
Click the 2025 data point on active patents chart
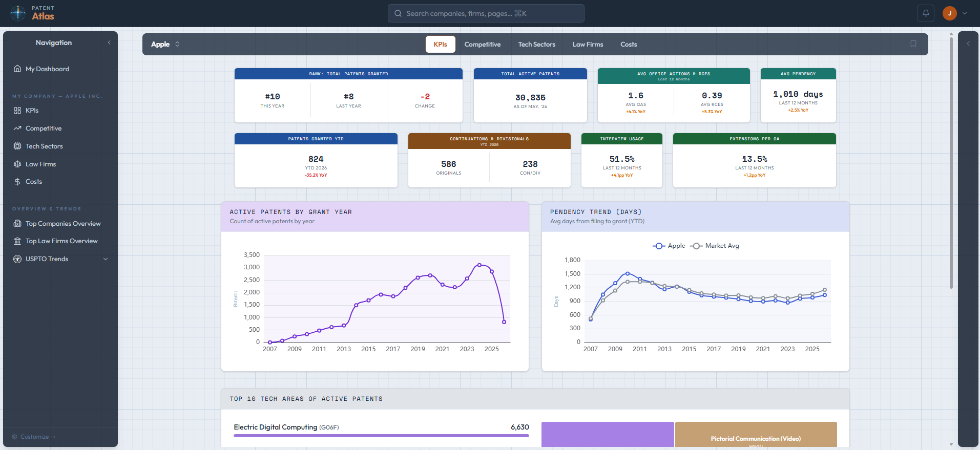click(x=492, y=271)
